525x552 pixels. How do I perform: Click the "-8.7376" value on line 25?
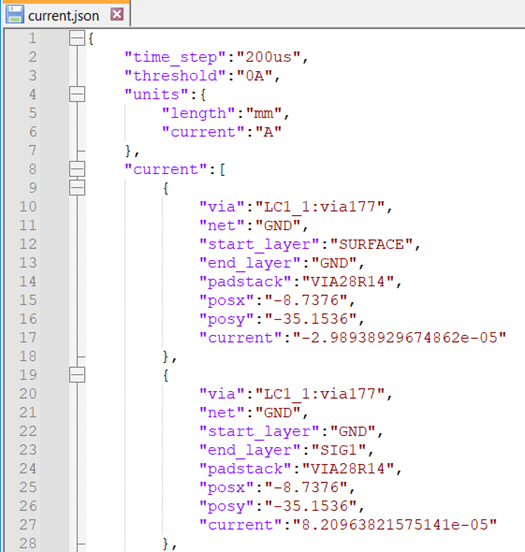point(306,487)
